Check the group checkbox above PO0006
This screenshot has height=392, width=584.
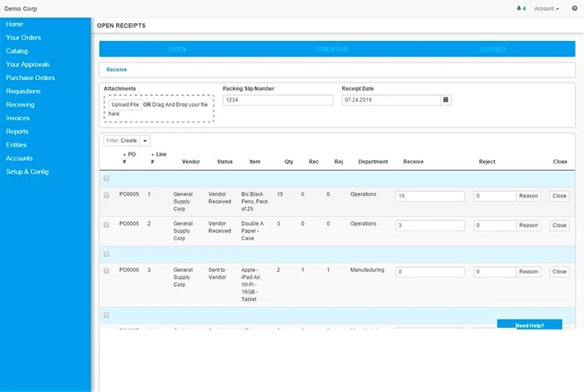(107, 254)
